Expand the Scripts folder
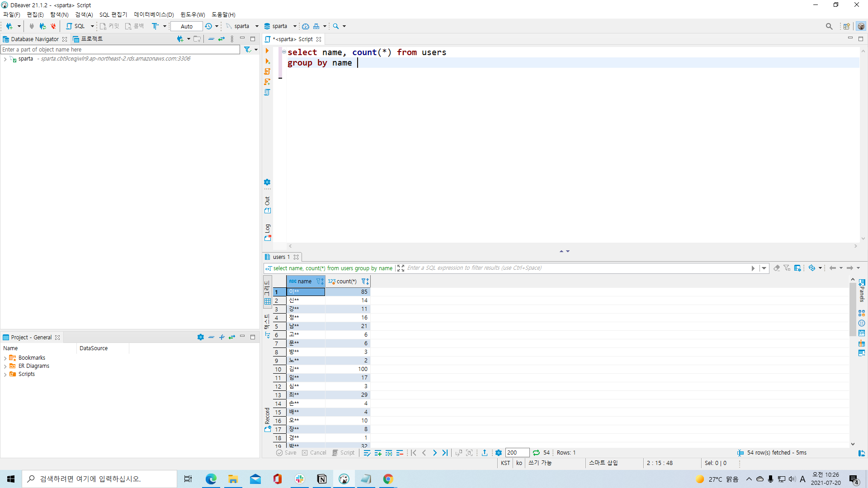The image size is (868, 488). (5, 375)
